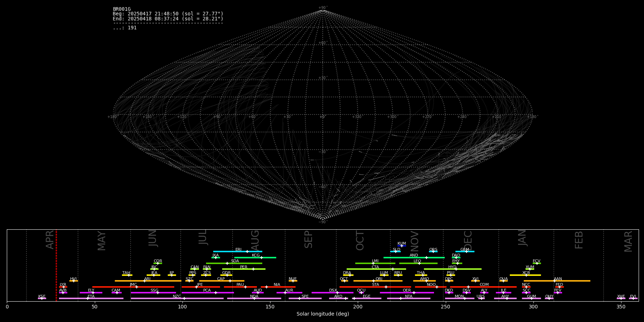Click the MAY month label
The width and height of the screenshot is (644, 322).
point(102,241)
